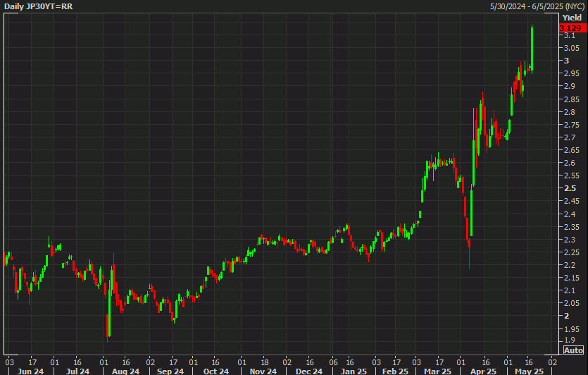The height and width of the screenshot is (375, 588).
Task: Click the 2.2 yield axis label
Action: pyautogui.click(x=570, y=265)
